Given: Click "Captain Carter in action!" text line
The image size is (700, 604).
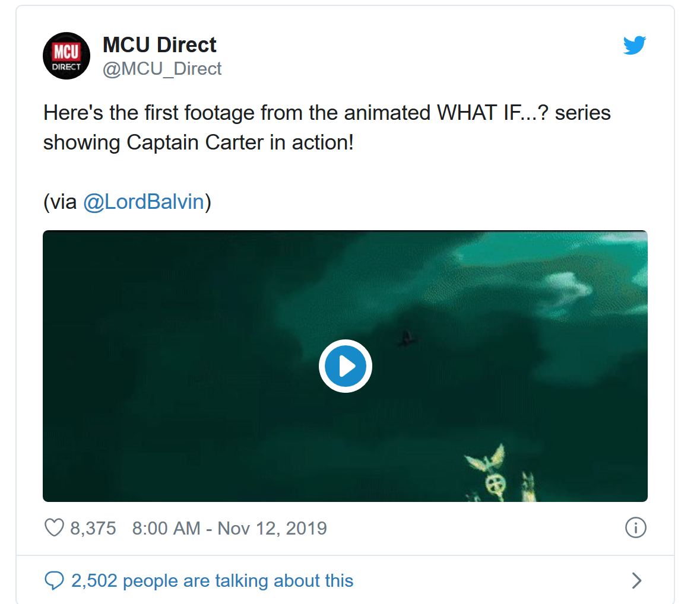Looking at the screenshot, I should [240, 142].
